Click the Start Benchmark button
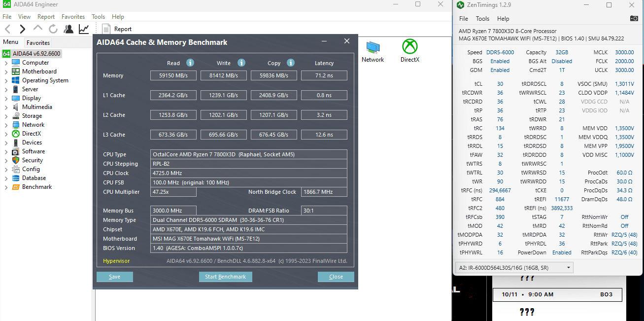This screenshot has height=321, width=644. tap(226, 277)
